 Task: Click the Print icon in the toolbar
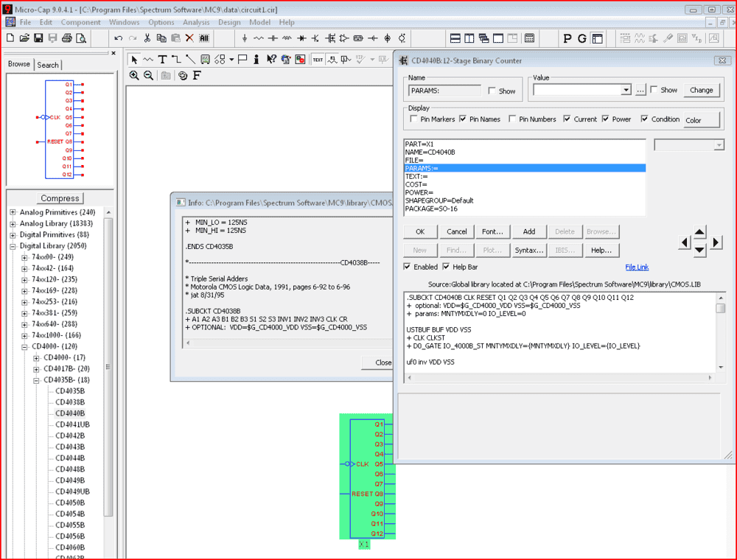click(x=67, y=38)
